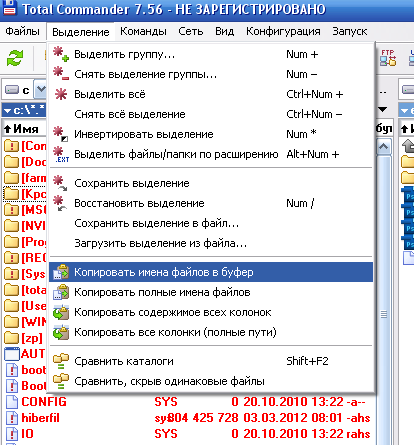414x445 pixels.
Task: Select the [REC folder icon
Action: click(x=11, y=258)
